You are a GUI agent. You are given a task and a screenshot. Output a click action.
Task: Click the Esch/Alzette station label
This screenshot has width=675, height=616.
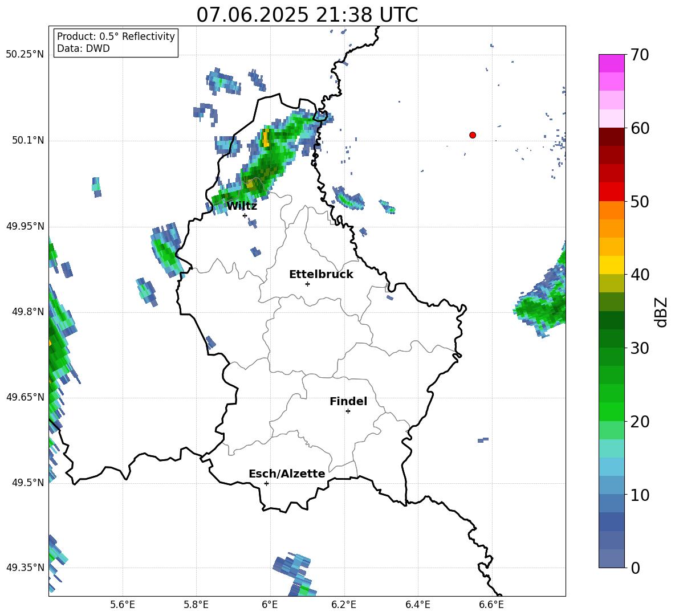pos(287,474)
